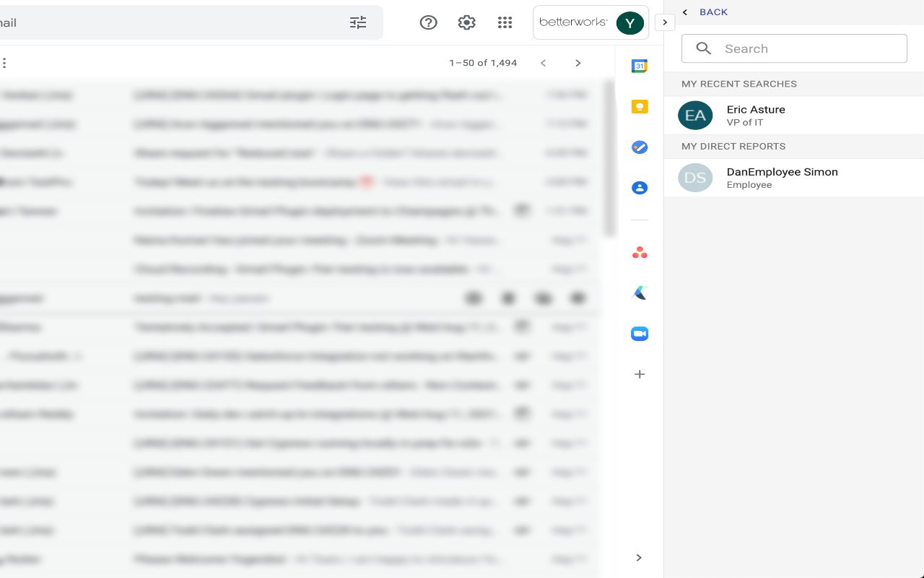Open Gmail support help icon
The height and width of the screenshot is (578, 924).
[429, 22]
